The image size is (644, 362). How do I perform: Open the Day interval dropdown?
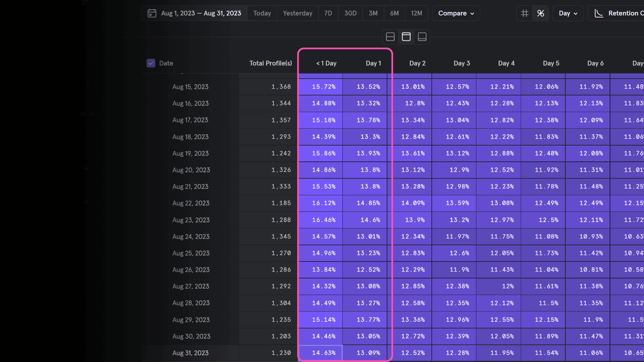[568, 13]
